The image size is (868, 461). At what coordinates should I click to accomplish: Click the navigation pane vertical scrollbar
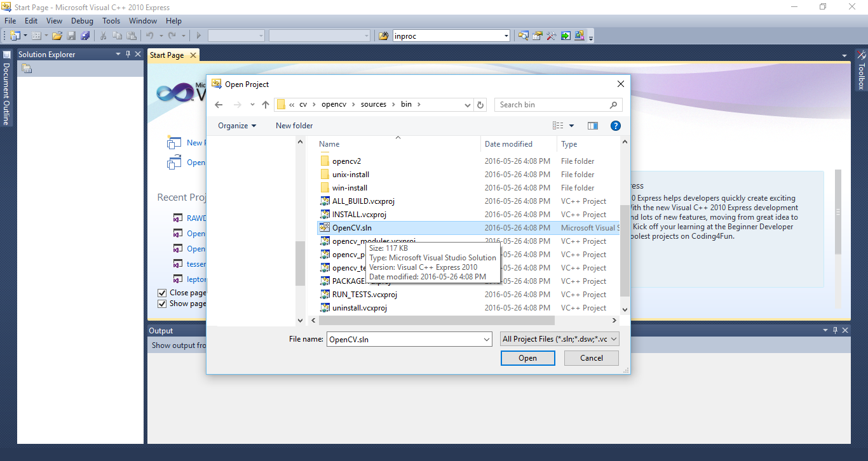point(301,264)
